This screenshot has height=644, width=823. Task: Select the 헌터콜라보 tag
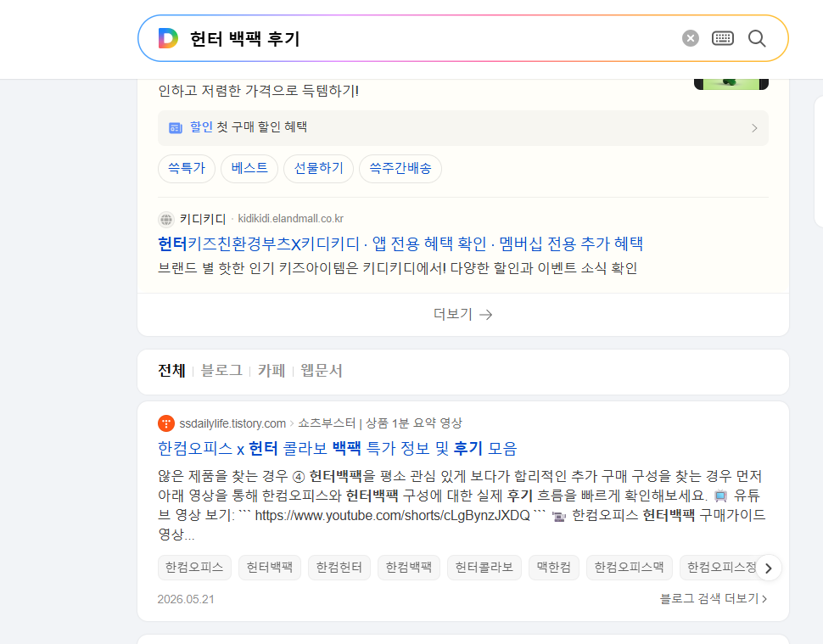(x=484, y=568)
